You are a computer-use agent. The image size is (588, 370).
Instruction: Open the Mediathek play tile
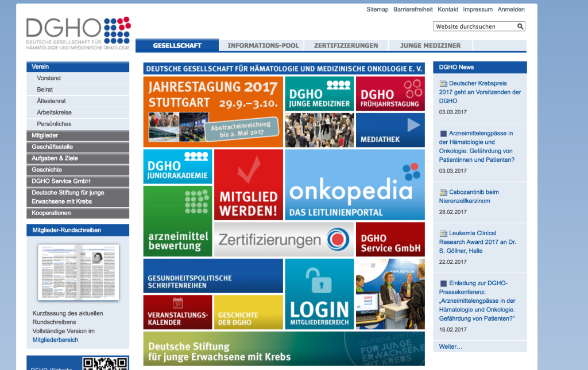coord(390,130)
